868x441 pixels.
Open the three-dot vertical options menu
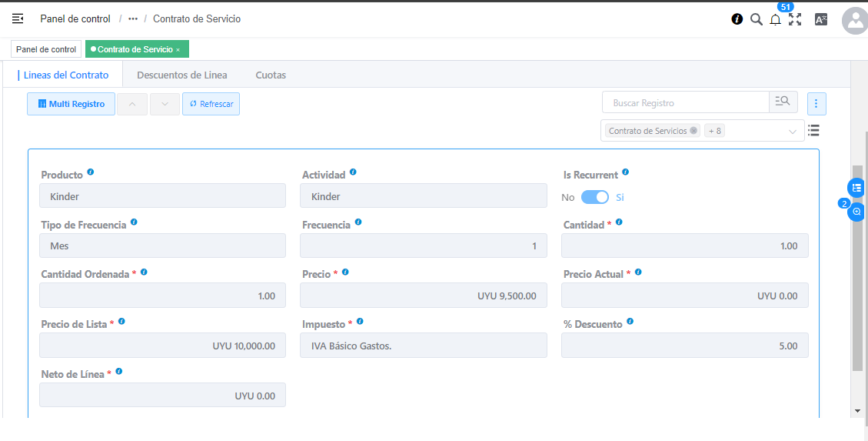[x=816, y=103]
